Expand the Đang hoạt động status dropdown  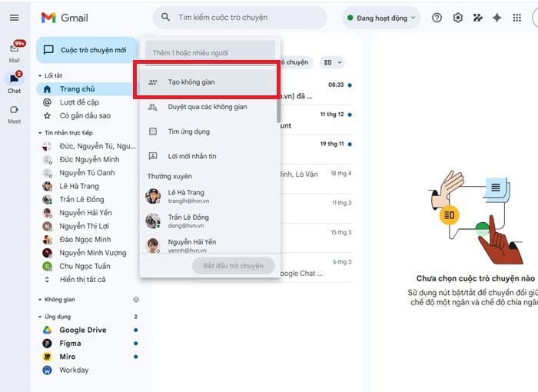pos(381,18)
